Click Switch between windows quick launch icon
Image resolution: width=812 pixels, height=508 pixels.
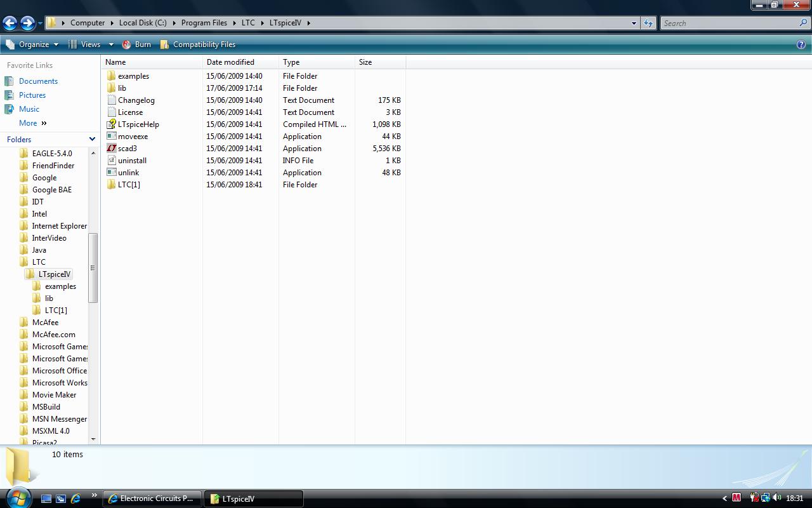(x=61, y=498)
